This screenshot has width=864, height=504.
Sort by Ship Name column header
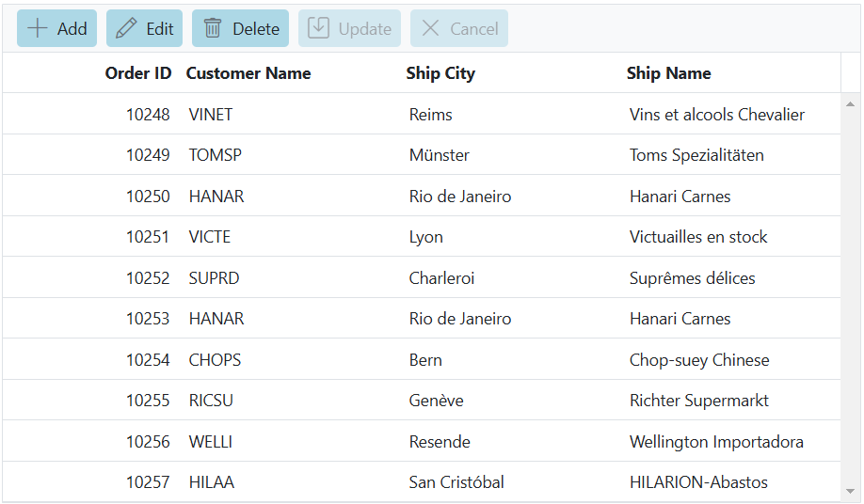(668, 73)
